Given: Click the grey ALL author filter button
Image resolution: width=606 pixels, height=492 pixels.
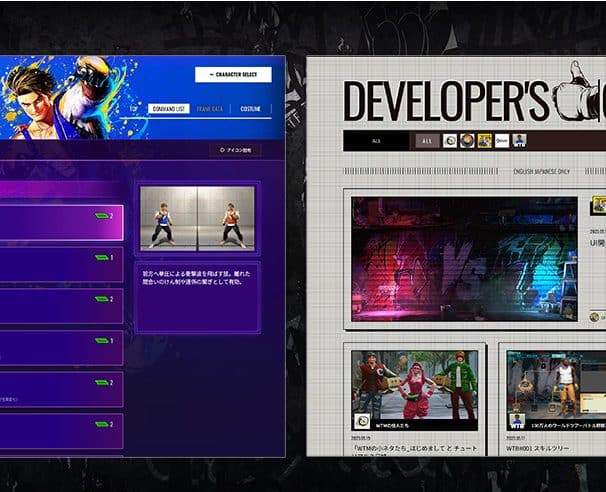Looking at the screenshot, I should 427,141.
